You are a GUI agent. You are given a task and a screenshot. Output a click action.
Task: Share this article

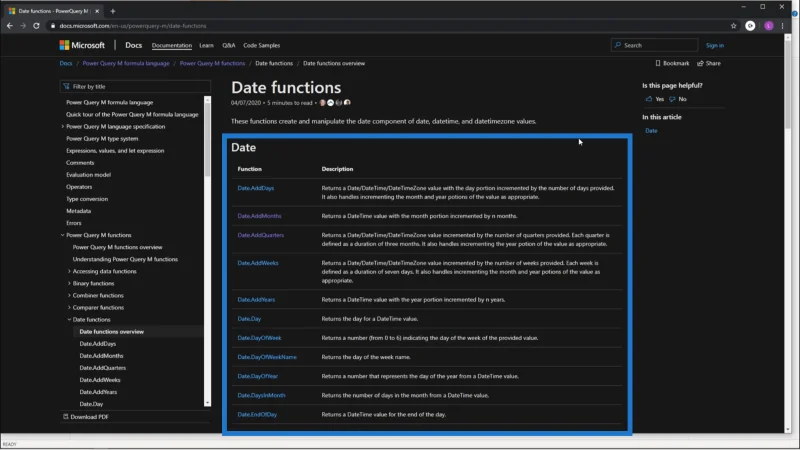coord(709,63)
